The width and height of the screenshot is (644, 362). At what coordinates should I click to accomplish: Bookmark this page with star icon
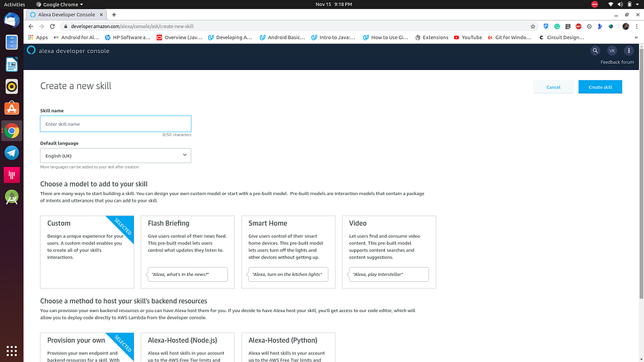click(533, 26)
